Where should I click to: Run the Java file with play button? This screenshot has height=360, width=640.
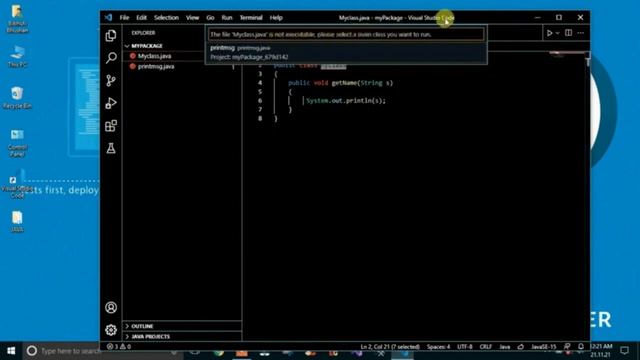549,33
